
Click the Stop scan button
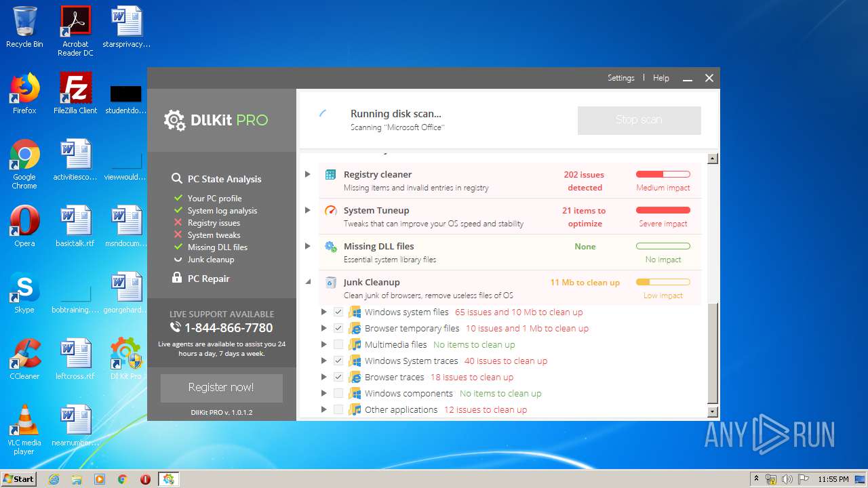click(639, 120)
